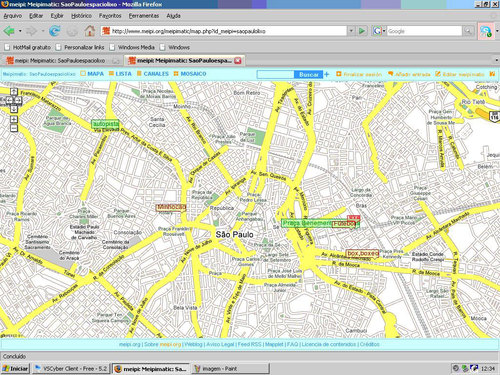
Task: Click the URL address bar field
Action: click(223, 31)
